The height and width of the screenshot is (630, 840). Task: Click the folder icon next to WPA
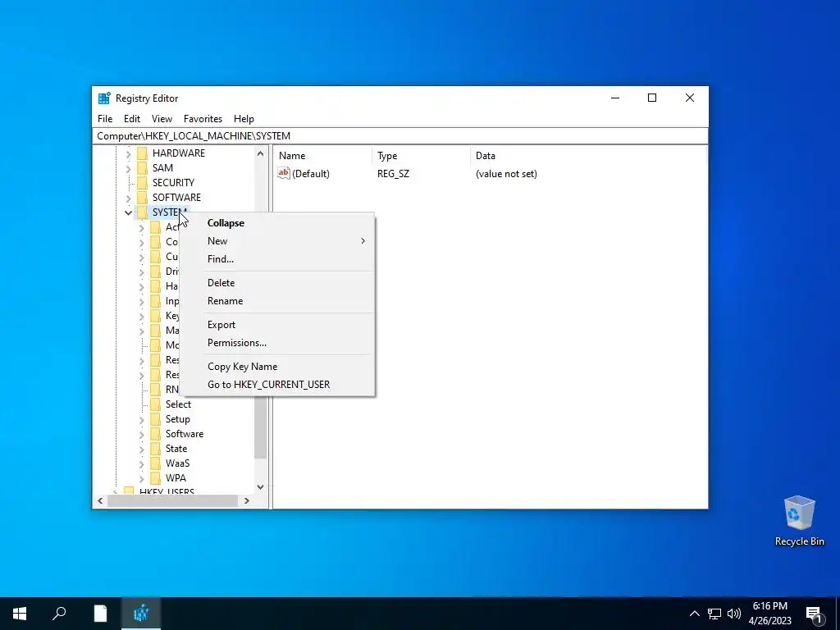coord(155,478)
